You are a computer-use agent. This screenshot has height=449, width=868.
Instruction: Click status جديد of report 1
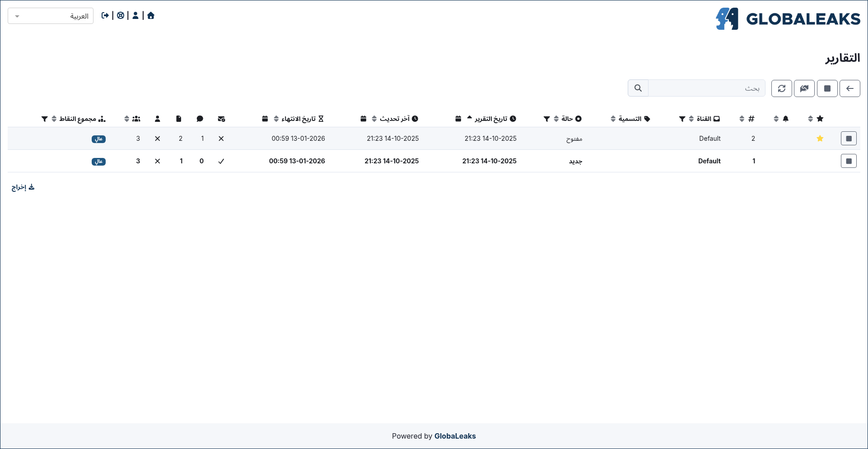click(576, 162)
